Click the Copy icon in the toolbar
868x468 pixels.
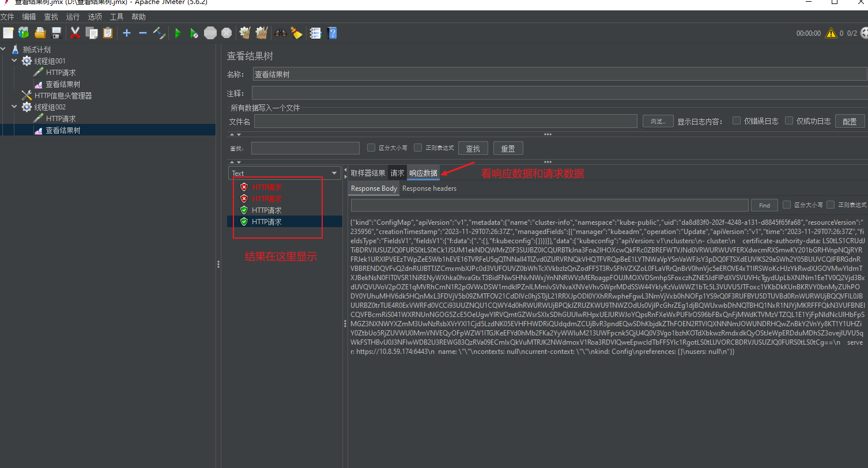click(91, 33)
